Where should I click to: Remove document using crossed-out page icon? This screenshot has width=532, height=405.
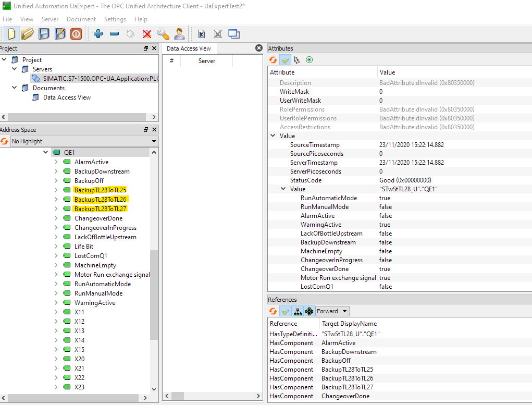tap(218, 34)
